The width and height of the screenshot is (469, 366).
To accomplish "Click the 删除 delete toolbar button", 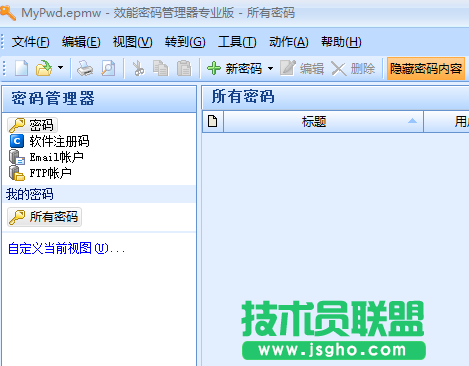I will (x=353, y=69).
